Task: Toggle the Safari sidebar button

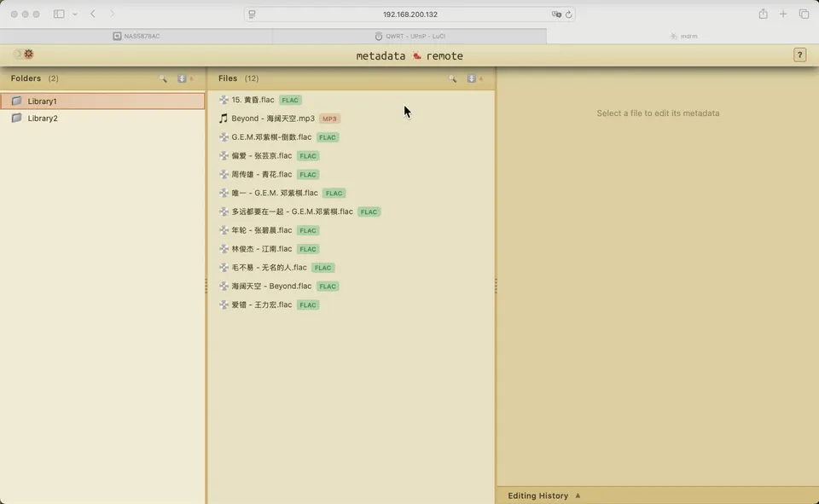Action: click(x=59, y=14)
